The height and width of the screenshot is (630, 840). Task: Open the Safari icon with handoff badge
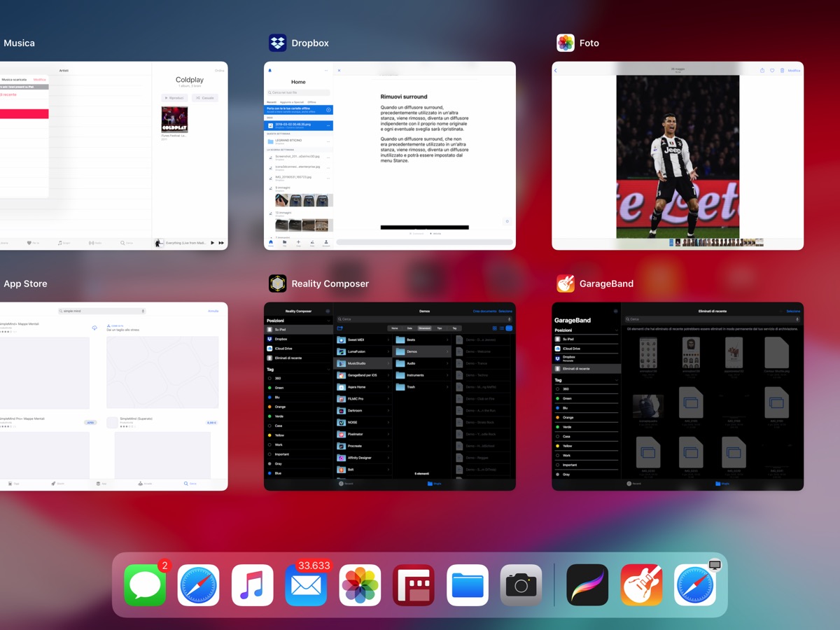click(x=695, y=585)
